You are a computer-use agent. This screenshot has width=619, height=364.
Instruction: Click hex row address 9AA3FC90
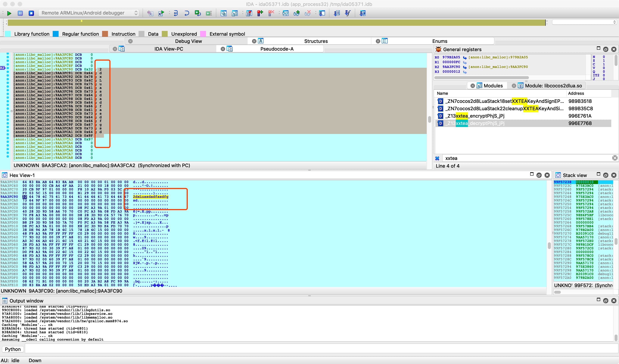[x=9, y=197]
